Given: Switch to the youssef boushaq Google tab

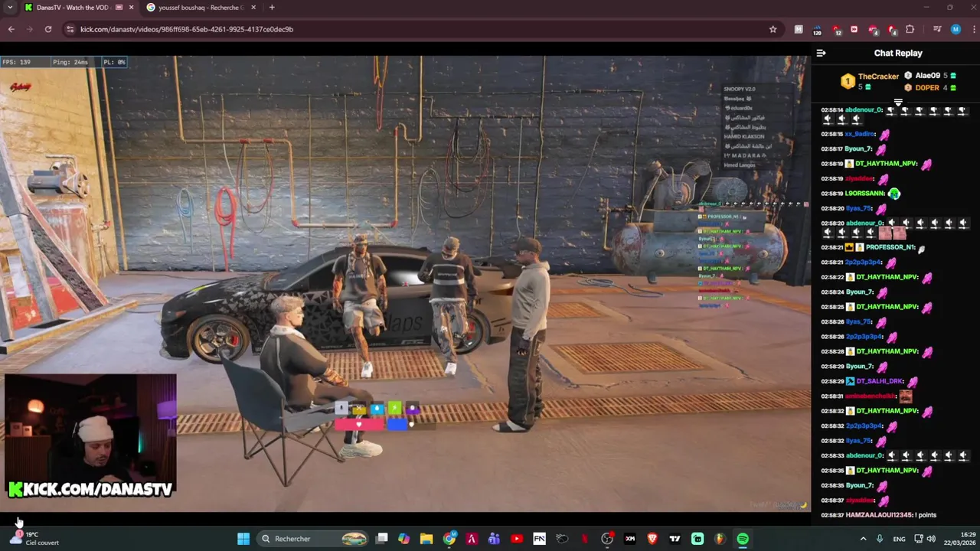Looking at the screenshot, I should [201, 8].
